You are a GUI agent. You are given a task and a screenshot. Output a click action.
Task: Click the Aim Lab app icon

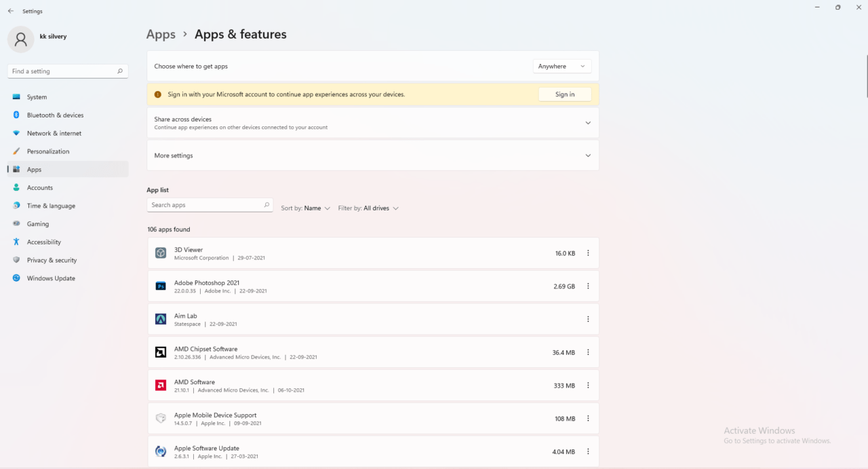pyautogui.click(x=161, y=319)
